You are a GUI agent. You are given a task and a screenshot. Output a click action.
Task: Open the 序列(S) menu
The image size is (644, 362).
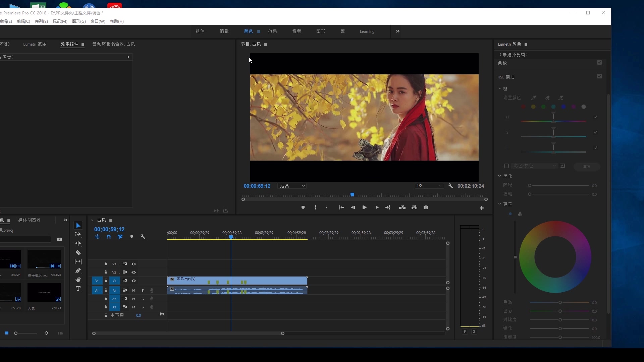click(41, 21)
